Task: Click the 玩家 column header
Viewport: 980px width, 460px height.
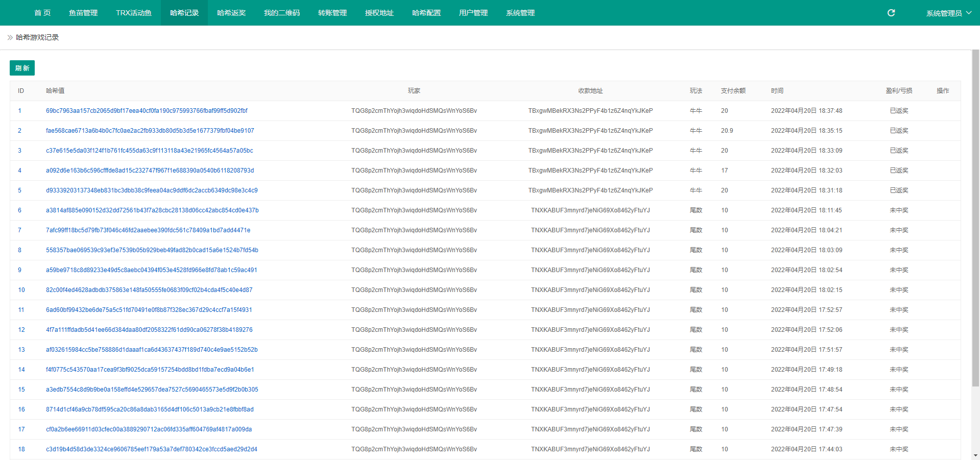Action: (414, 91)
